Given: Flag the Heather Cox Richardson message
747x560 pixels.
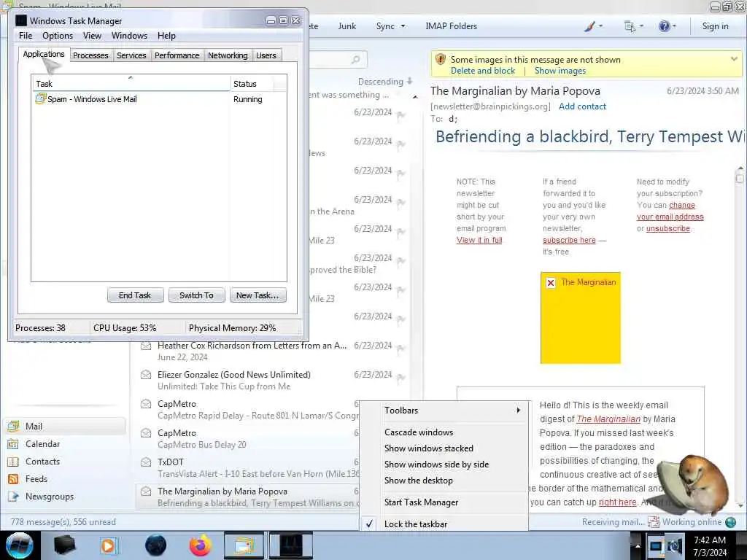Looking at the screenshot, I should [x=400, y=349].
